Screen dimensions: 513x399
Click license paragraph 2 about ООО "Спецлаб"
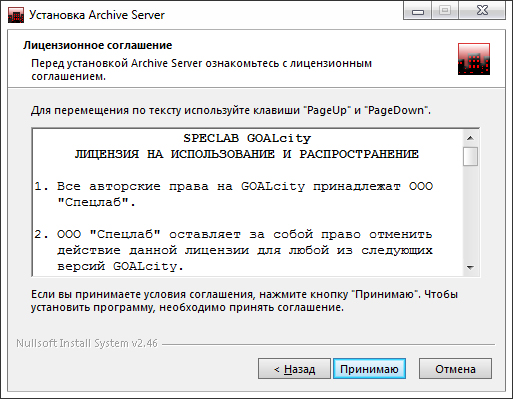tap(233, 250)
